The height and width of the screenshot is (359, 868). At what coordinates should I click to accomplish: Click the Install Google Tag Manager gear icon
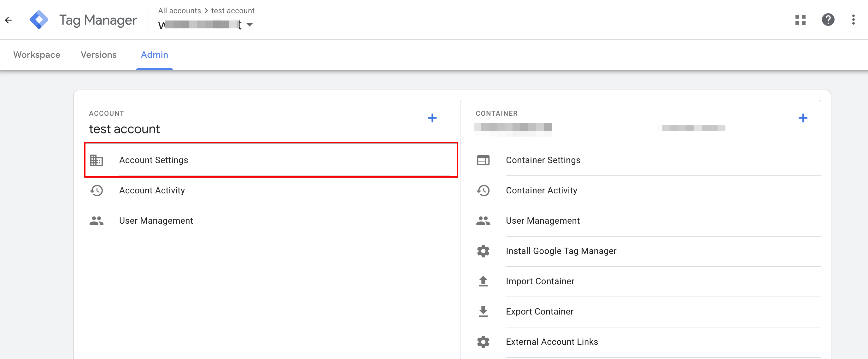coord(483,251)
